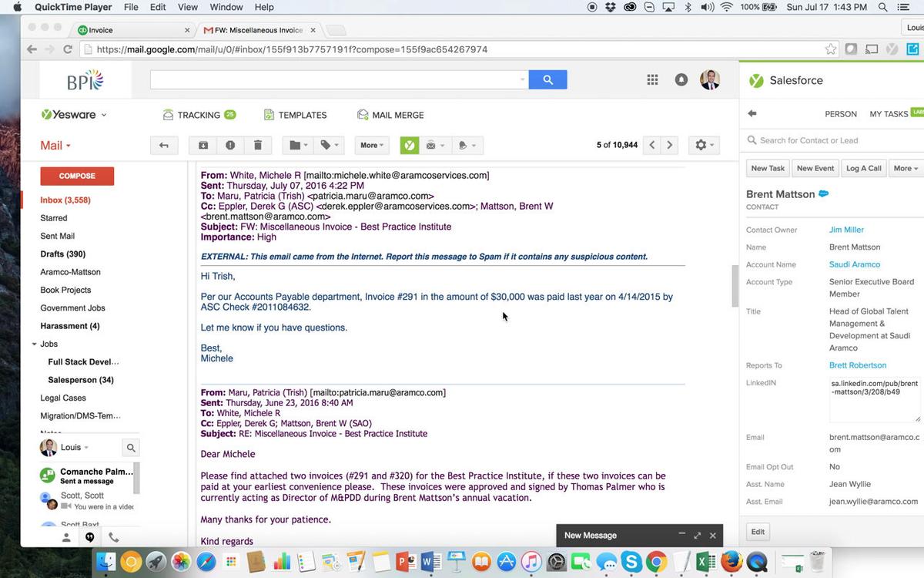The image size is (924, 578).
Task: Open Hangouts phone calls icon
Action: 113,537
